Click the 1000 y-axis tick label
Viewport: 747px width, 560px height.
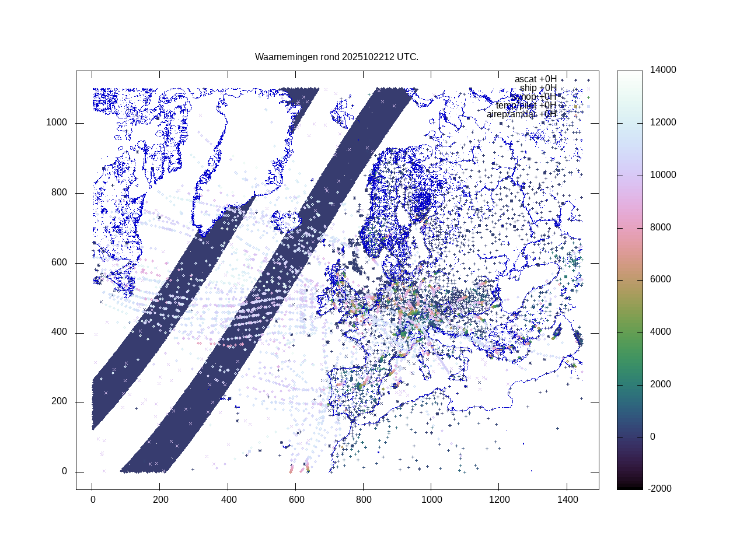(x=57, y=123)
